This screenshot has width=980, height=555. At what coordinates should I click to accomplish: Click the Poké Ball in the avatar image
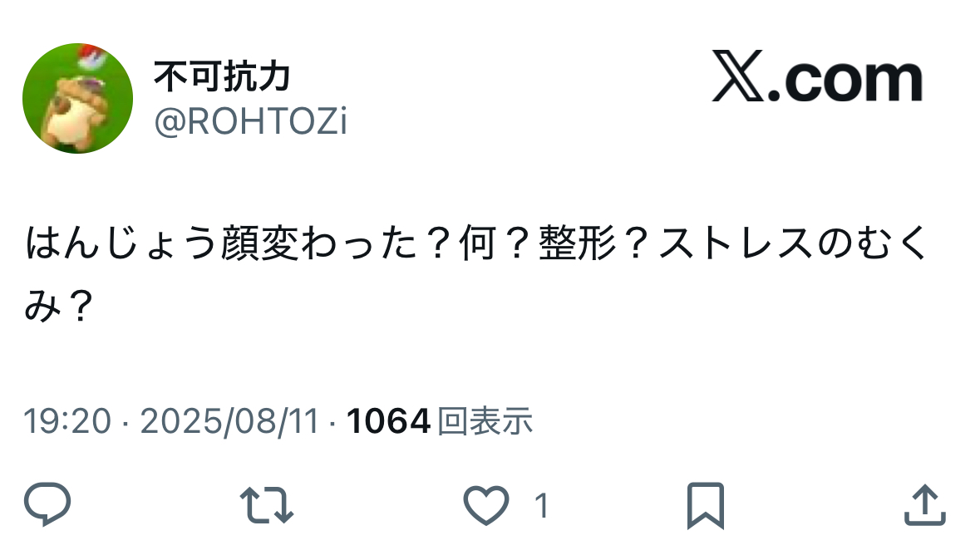[x=93, y=56]
